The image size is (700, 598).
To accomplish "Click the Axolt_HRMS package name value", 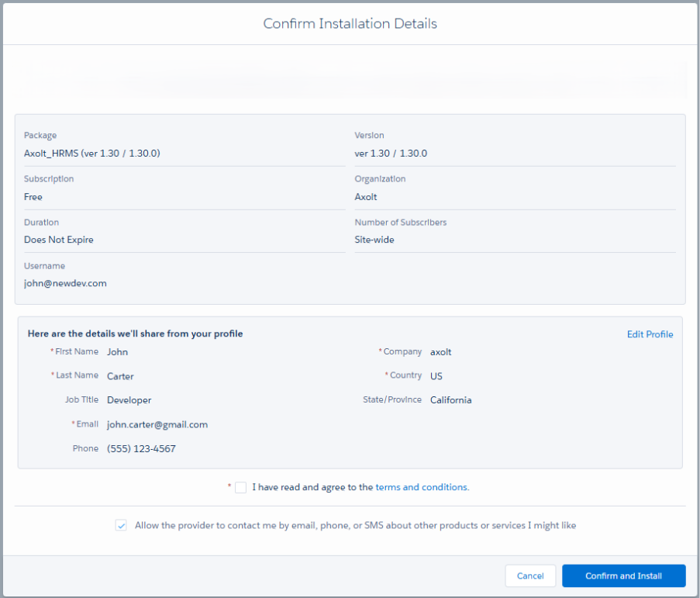I will tap(91, 154).
